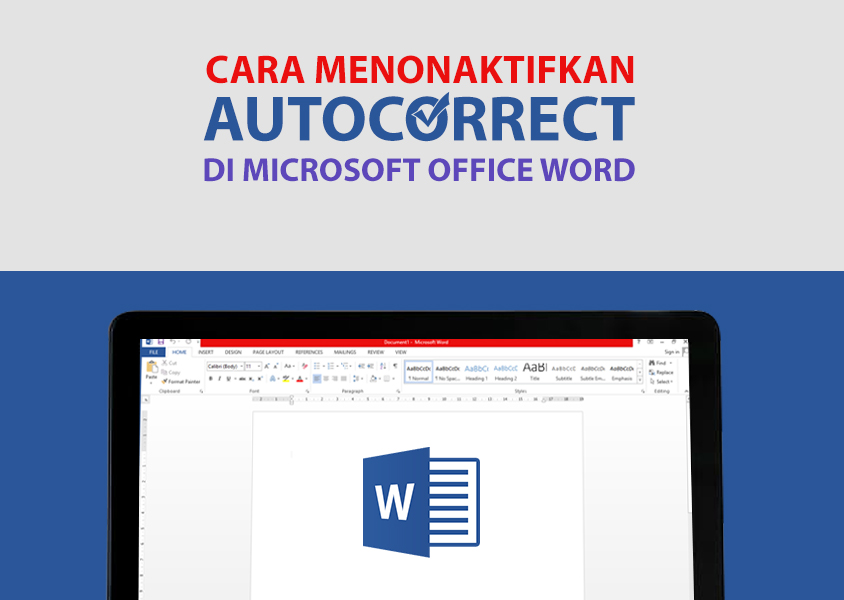This screenshot has width=844, height=600.
Task: Click the Replace button
Action: tap(662, 372)
